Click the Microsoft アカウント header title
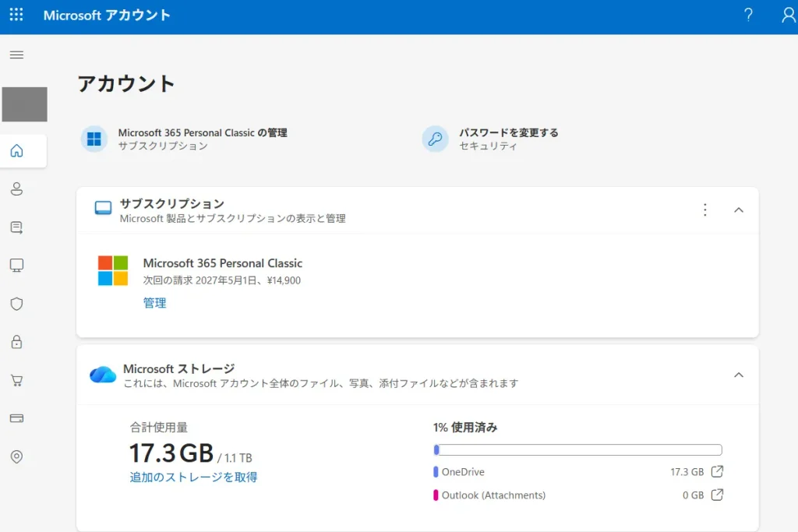The image size is (798, 532). point(107,16)
